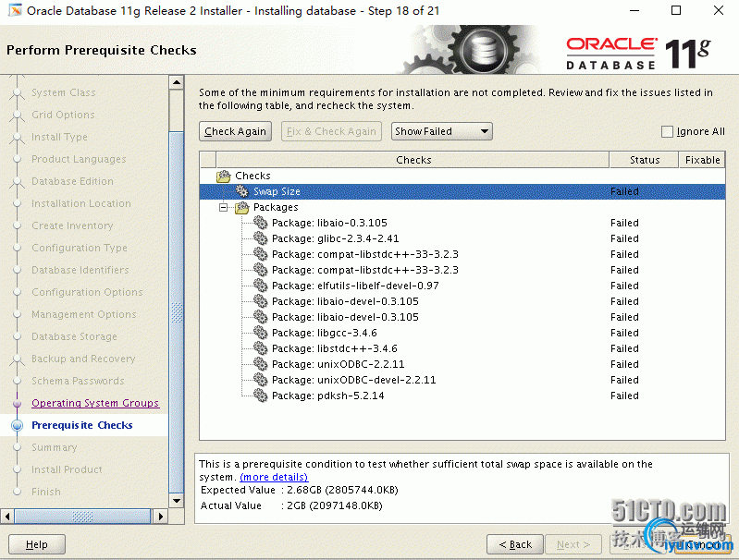Click the Back button
The image size is (739, 560).
click(x=515, y=544)
